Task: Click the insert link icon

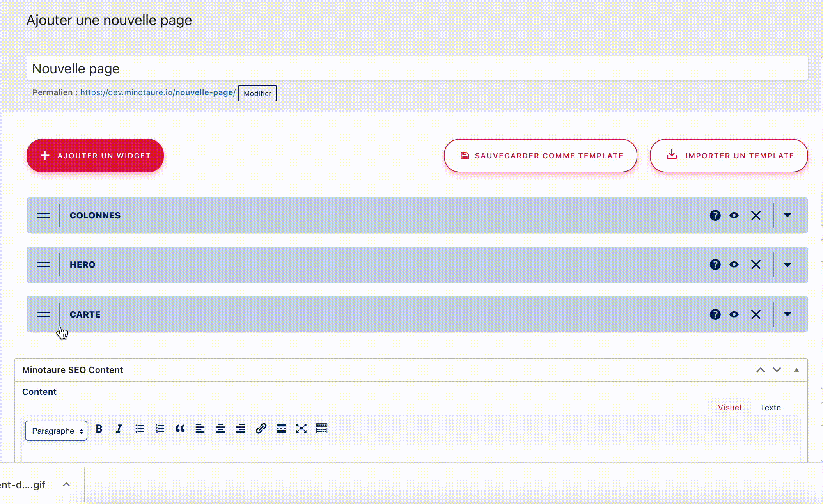Action: [x=261, y=429]
